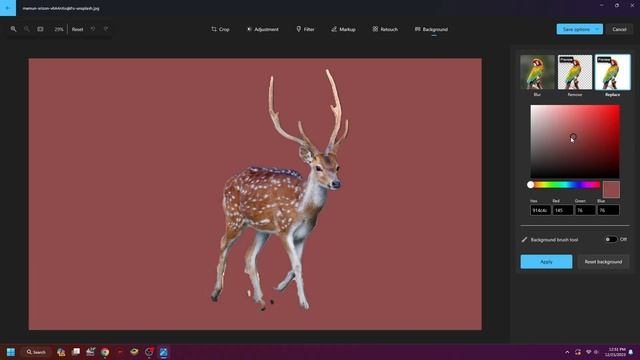The image size is (640, 360).
Task: Click the Apply button
Action: tap(546, 262)
